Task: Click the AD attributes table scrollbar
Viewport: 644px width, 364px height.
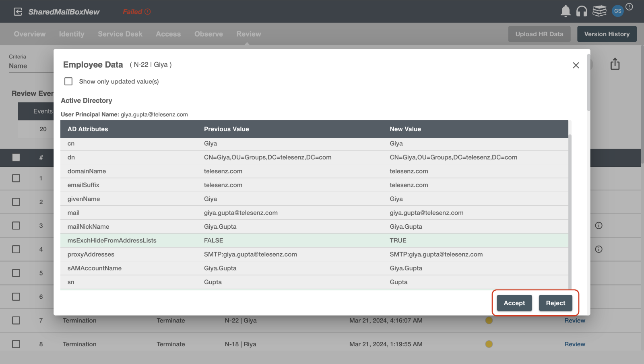Action: [x=570, y=211]
